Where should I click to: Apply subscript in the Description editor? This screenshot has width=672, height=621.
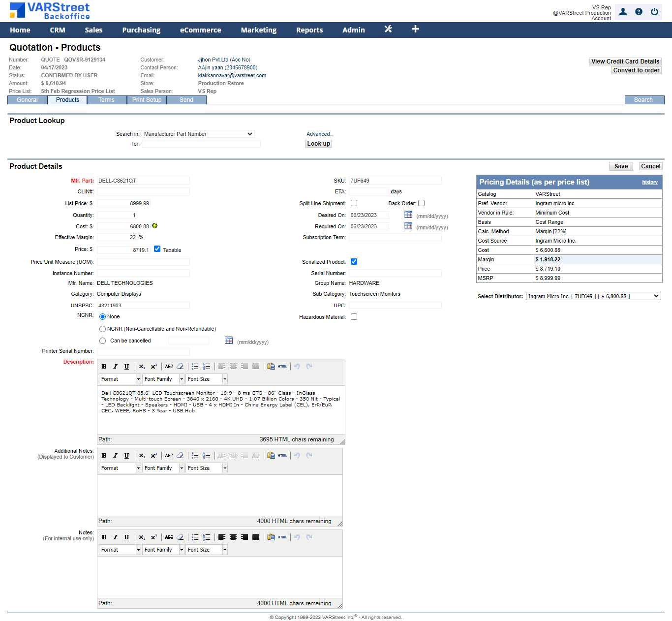(x=142, y=367)
